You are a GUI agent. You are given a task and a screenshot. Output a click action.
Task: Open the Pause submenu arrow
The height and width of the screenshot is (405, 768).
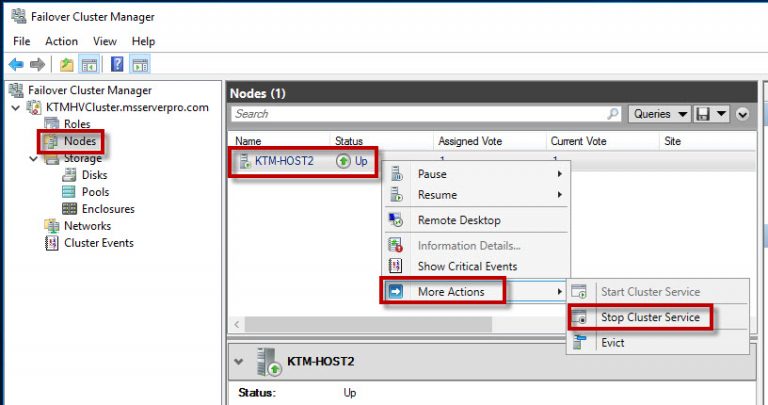click(x=559, y=174)
